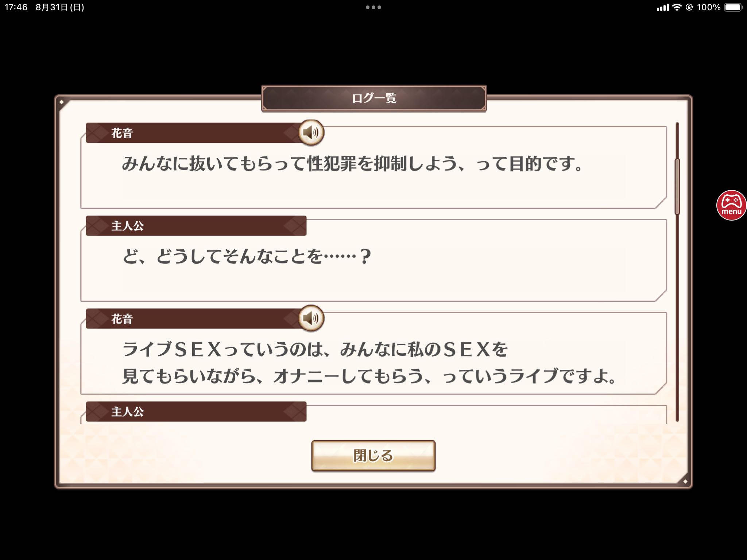Tap the Wi-Fi status icon
Image resolution: width=747 pixels, height=560 pixels.
pyautogui.click(x=677, y=7)
